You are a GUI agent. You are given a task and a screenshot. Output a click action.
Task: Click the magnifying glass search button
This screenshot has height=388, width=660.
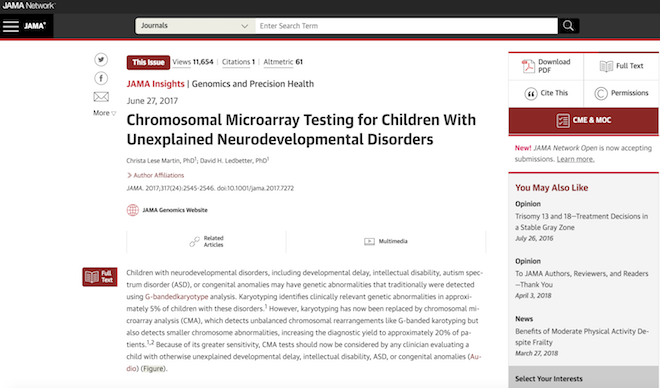click(568, 26)
